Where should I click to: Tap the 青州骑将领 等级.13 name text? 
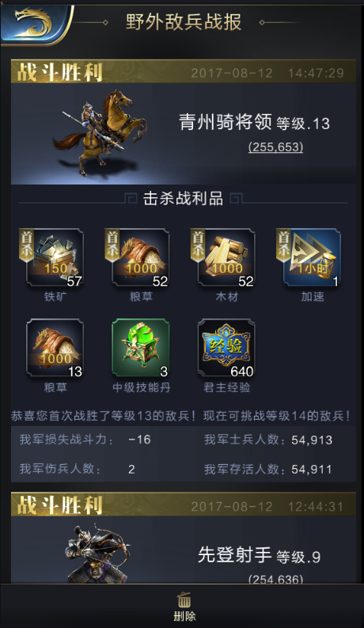coord(254,122)
